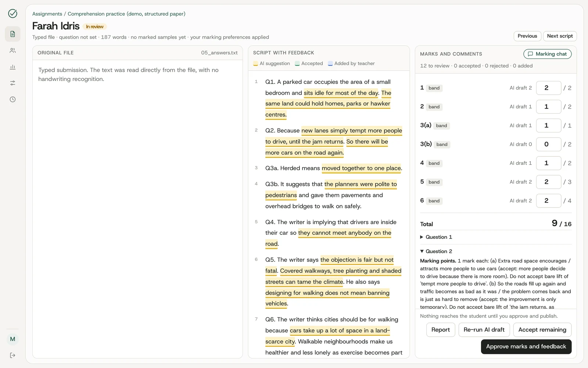Select highlight 'moved together to one place'
The image size is (588, 368).
pos(361,168)
